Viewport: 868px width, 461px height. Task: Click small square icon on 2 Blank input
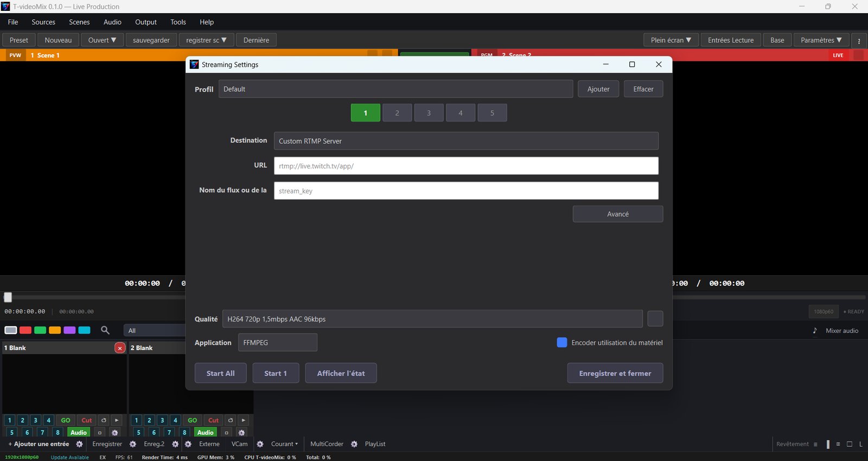point(226,433)
